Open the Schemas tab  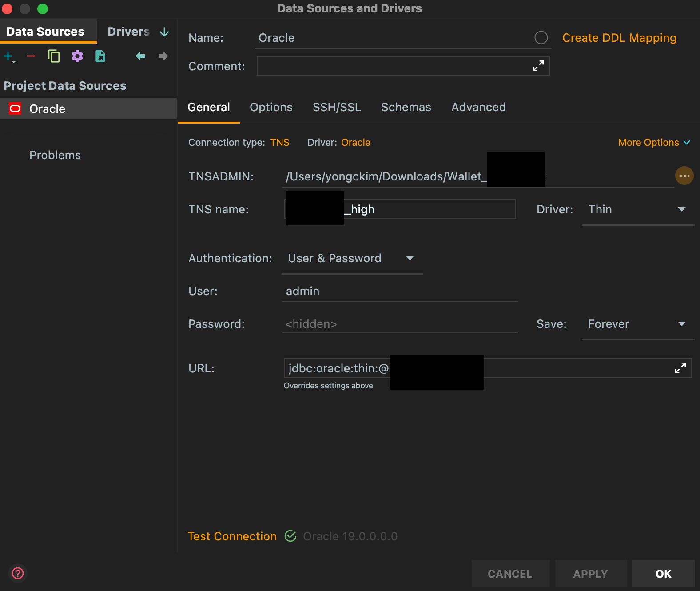[406, 107]
